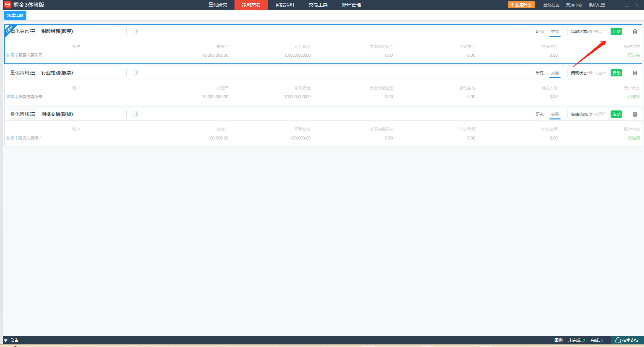Screen dimensions: 644x347
Task: Click the 公告 megaphone icon
Action: pyautogui.click(x=6, y=340)
